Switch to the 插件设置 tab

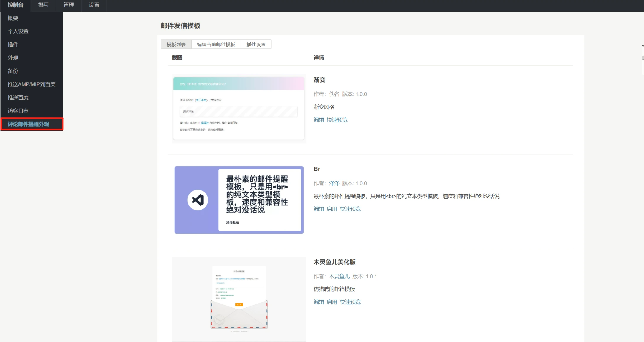(x=256, y=44)
